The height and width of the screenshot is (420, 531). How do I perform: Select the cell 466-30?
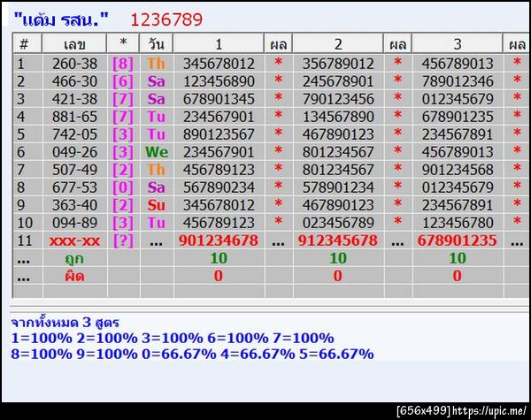pos(74,81)
